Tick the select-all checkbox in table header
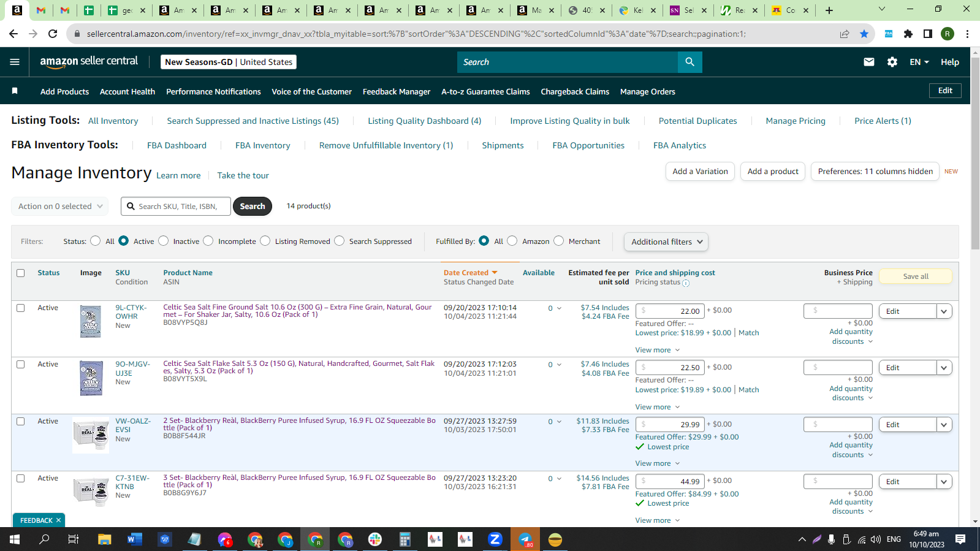 [x=21, y=273]
